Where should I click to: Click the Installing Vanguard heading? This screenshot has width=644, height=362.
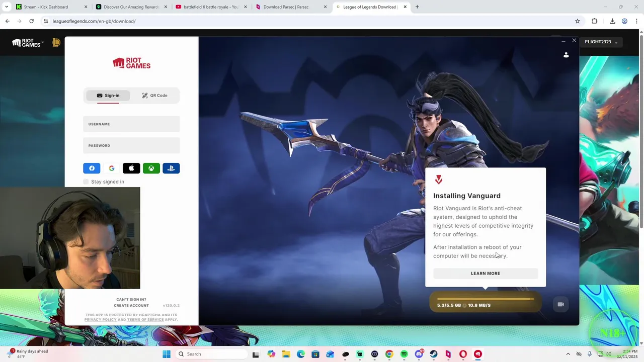pos(467,196)
